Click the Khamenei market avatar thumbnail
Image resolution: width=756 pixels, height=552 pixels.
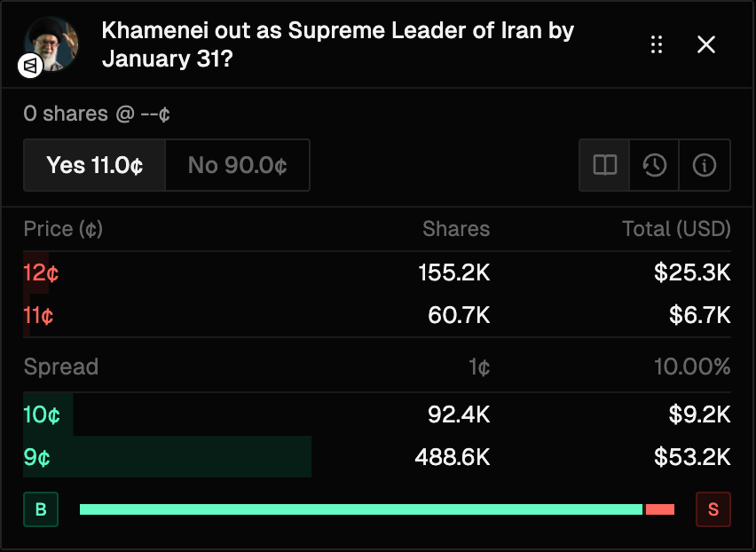pyautogui.click(x=51, y=43)
